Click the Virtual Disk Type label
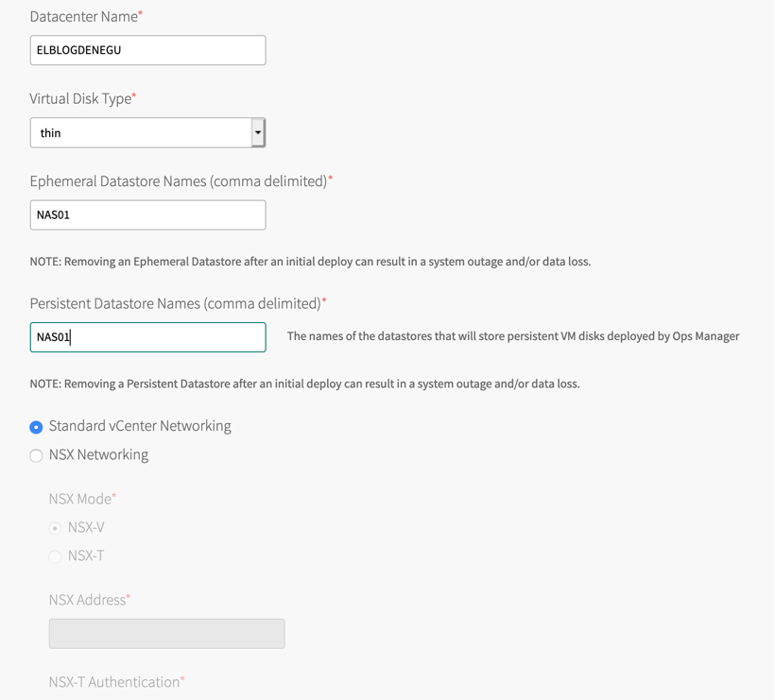Viewport: 775px width, 700px height. 79,97
